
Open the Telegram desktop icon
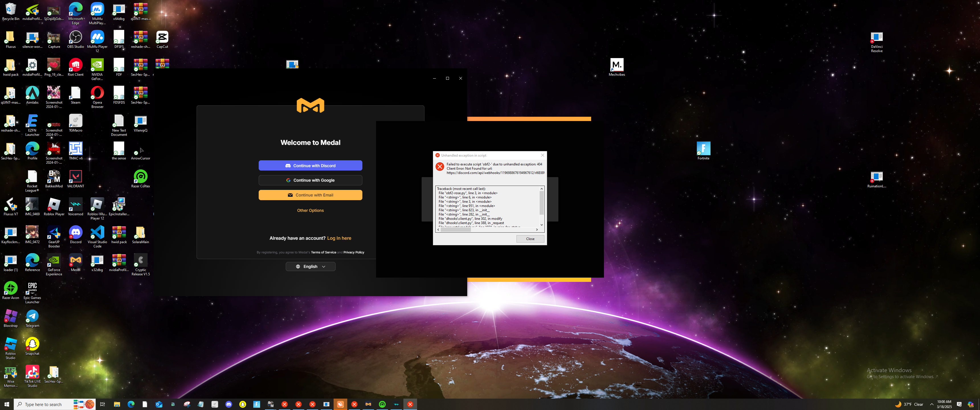(32, 316)
